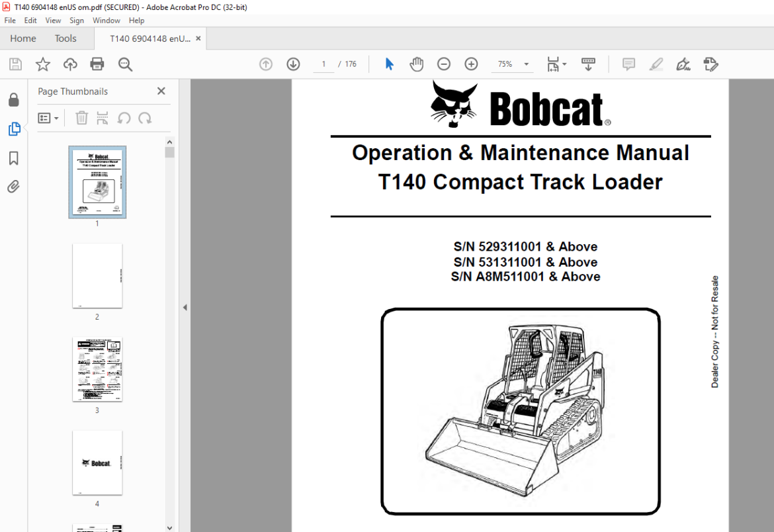The width and height of the screenshot is (774, 532).
Task: Select page 3 thumbnail
Action: tap(97, 369)
